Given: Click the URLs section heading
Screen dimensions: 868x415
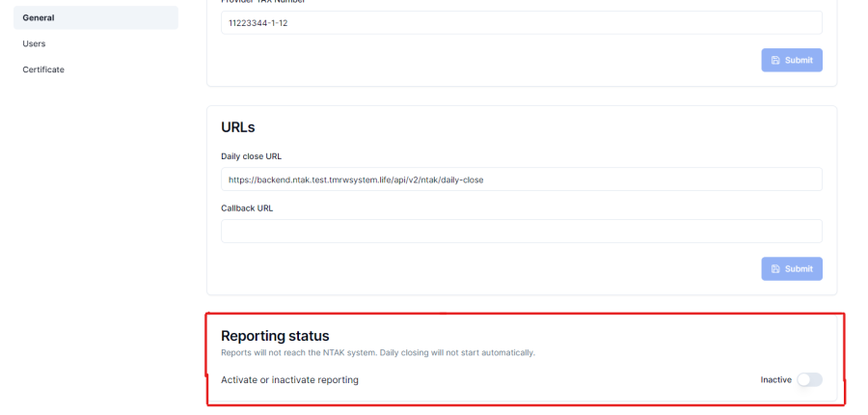Looking at the screenshot, I should pos(237,127).
